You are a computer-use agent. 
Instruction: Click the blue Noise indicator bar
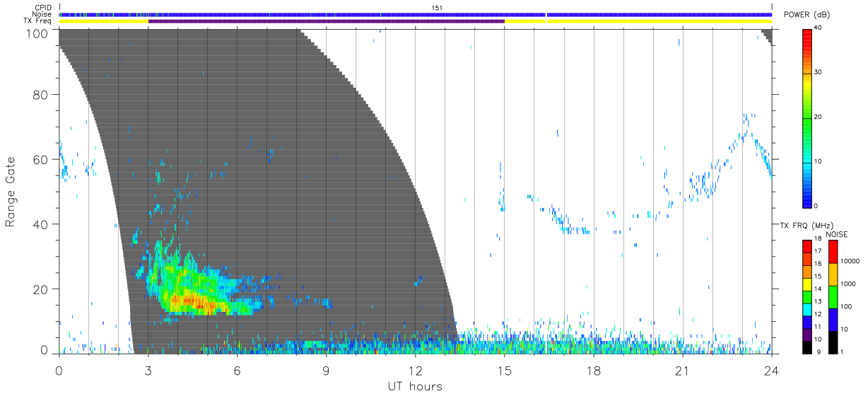[x=415, y=14]
